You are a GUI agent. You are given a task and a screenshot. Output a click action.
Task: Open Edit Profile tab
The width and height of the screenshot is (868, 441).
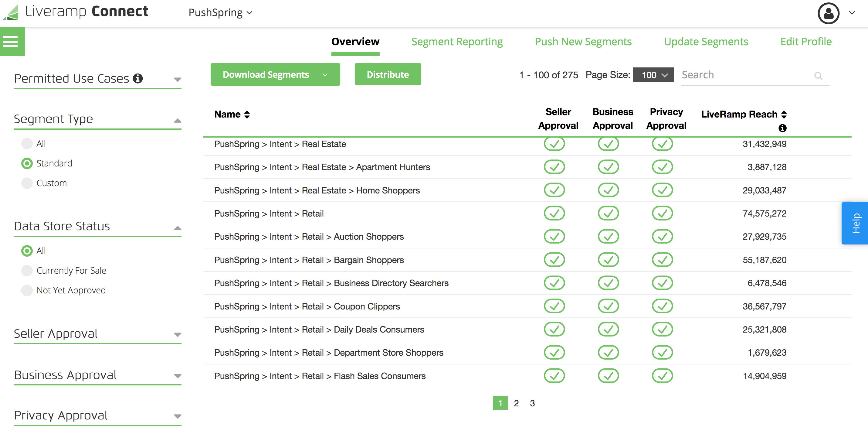(x=806, y=42)
